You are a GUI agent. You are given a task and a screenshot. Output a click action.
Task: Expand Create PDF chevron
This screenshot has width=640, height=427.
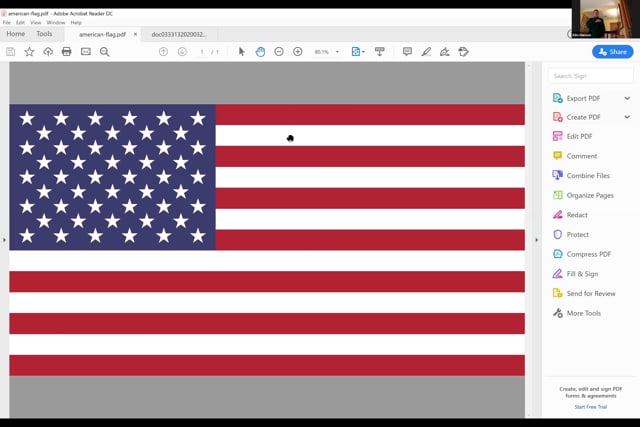coord(627,117)
